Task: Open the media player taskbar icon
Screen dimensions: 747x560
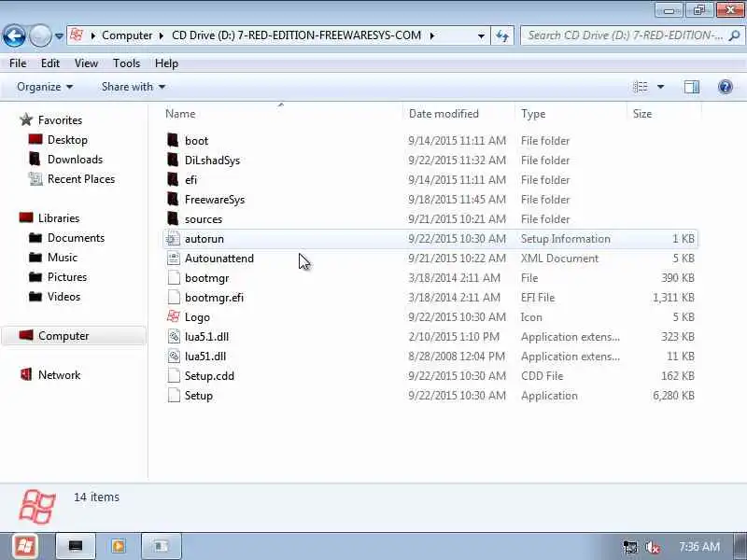Action: (119, 546)
